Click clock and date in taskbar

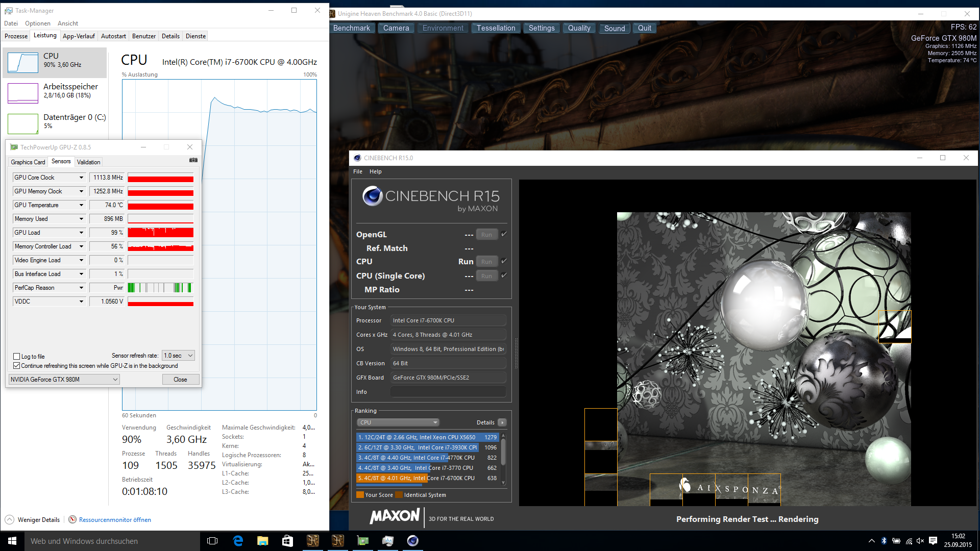coord(958,541)
